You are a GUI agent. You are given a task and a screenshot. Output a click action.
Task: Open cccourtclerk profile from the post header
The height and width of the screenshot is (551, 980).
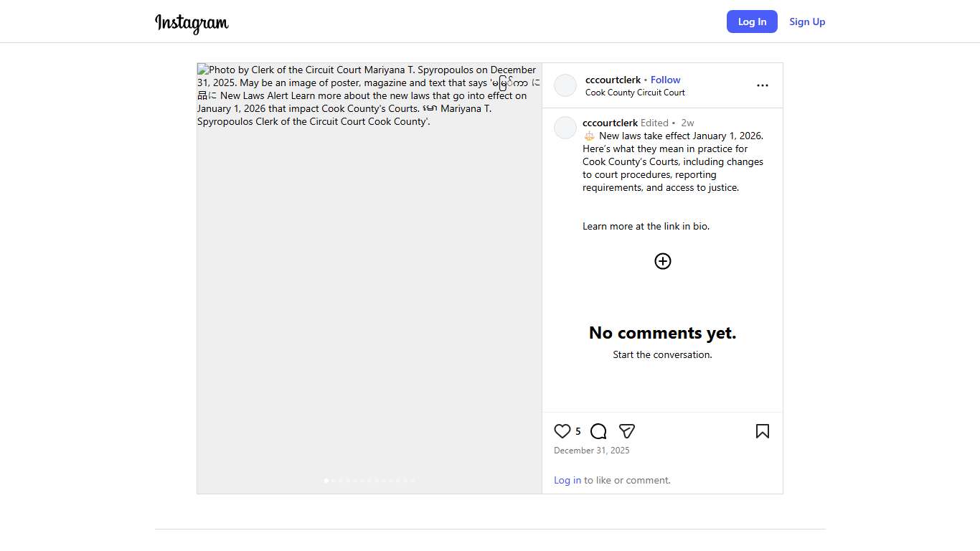coord(613,80)
